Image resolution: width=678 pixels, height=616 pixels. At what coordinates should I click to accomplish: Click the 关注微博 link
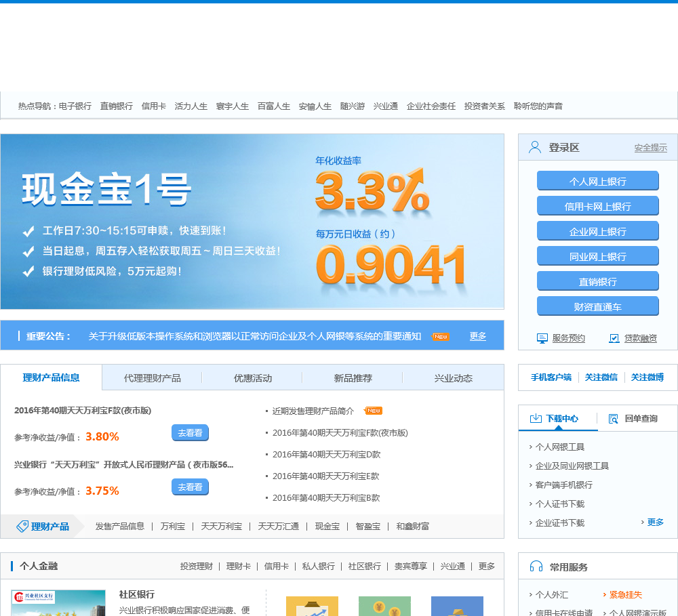(647, 377)
